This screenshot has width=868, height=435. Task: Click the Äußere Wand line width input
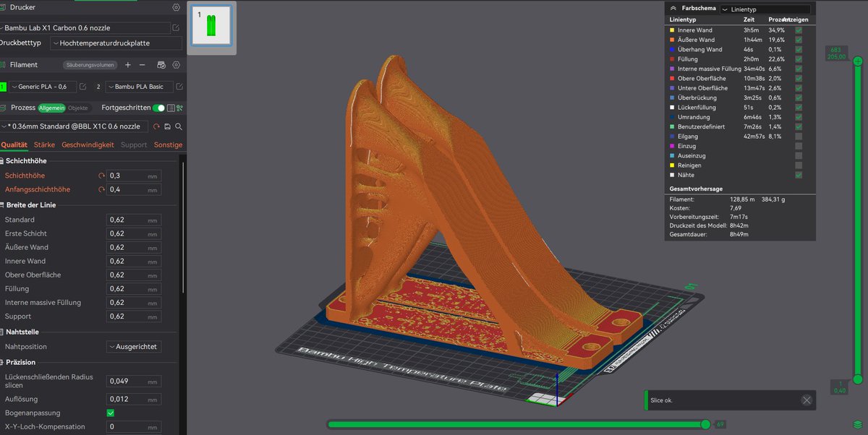(x=134, y=247)
